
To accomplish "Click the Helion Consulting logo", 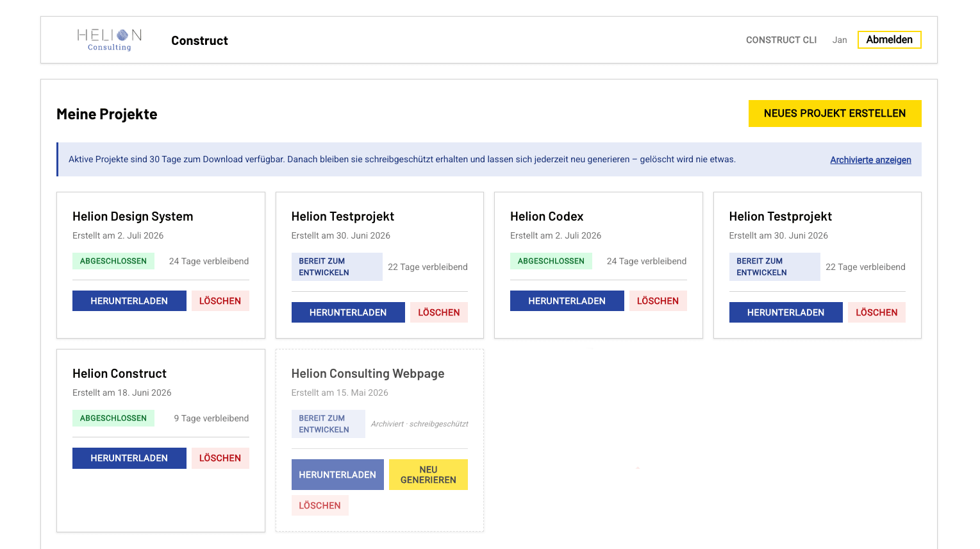I will coord(110,40).
